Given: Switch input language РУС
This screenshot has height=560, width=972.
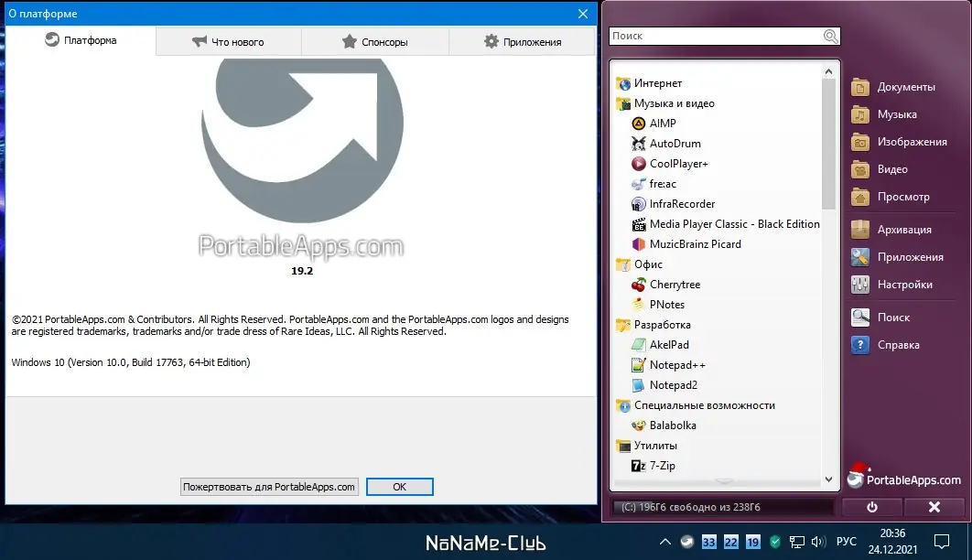Looking at the screenshot, I should [x=847, y=542].
